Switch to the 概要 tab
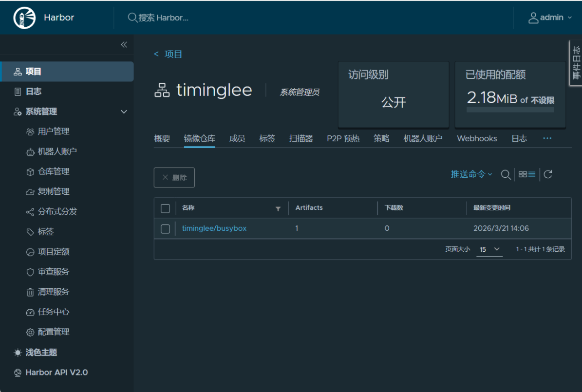This screenshot has width=582, height=392. (162, 138)
